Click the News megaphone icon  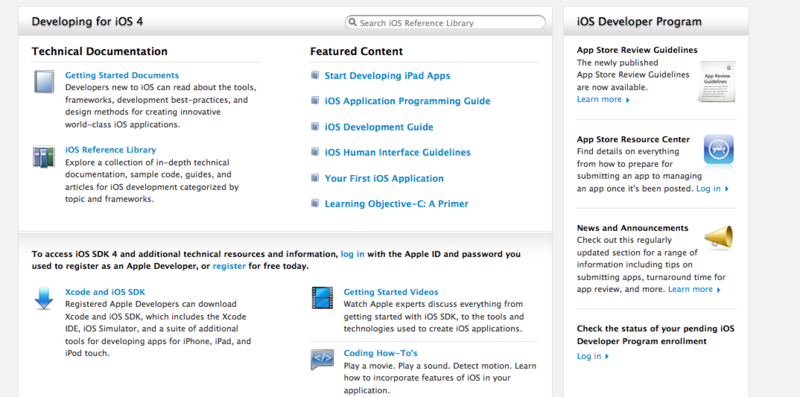[719, 238]
